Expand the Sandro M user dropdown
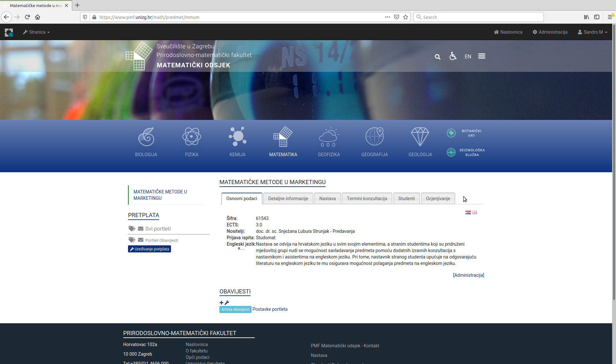Viewport: 616px width, 364px height. tap(593, 32)
